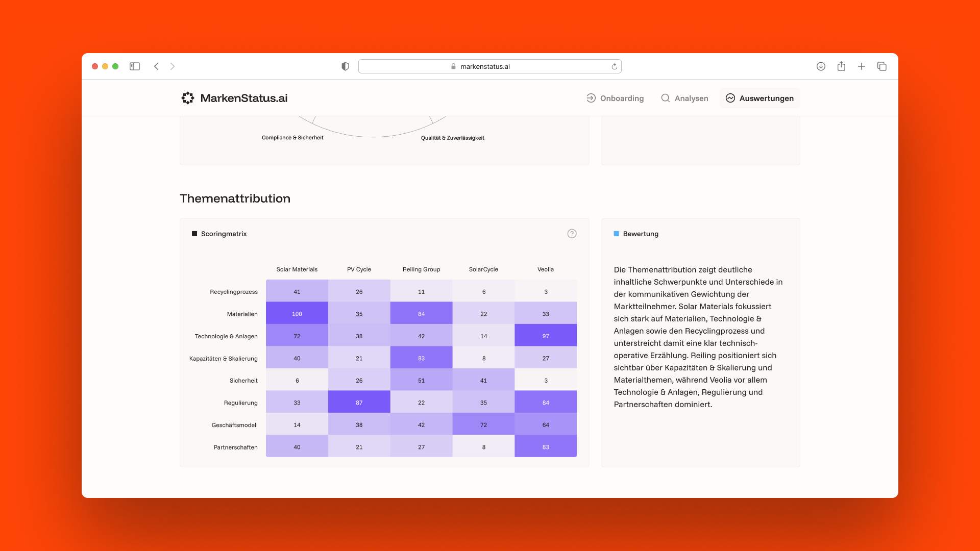Click the Bewertung panel title
This screenshot has height=551, width=980.
(641, 234)
